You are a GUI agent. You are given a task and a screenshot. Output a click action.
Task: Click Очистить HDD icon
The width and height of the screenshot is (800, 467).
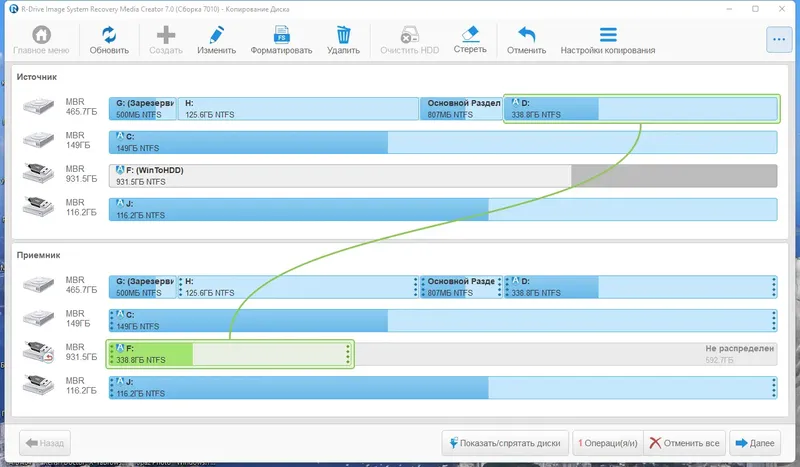pos(409,35)
